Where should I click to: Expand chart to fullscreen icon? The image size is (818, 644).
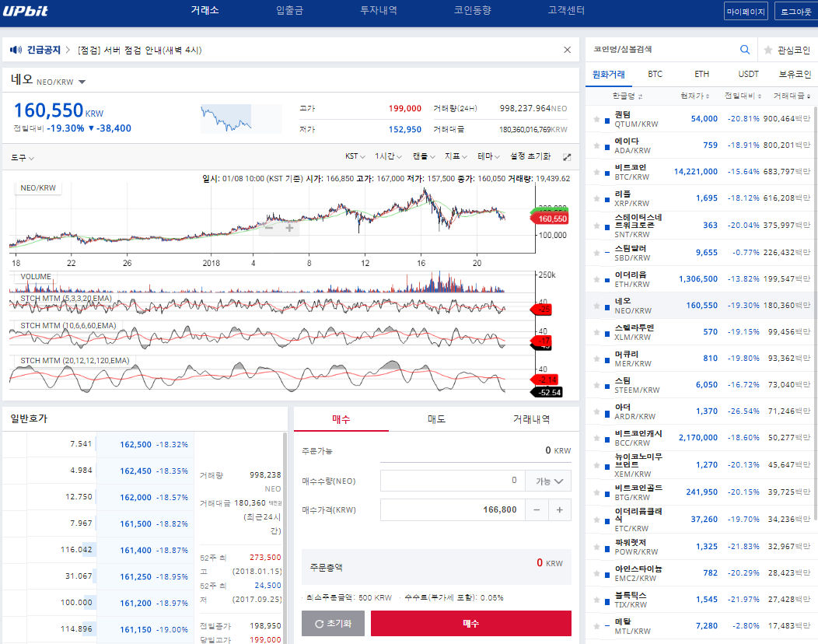click(x=567, y=156)
